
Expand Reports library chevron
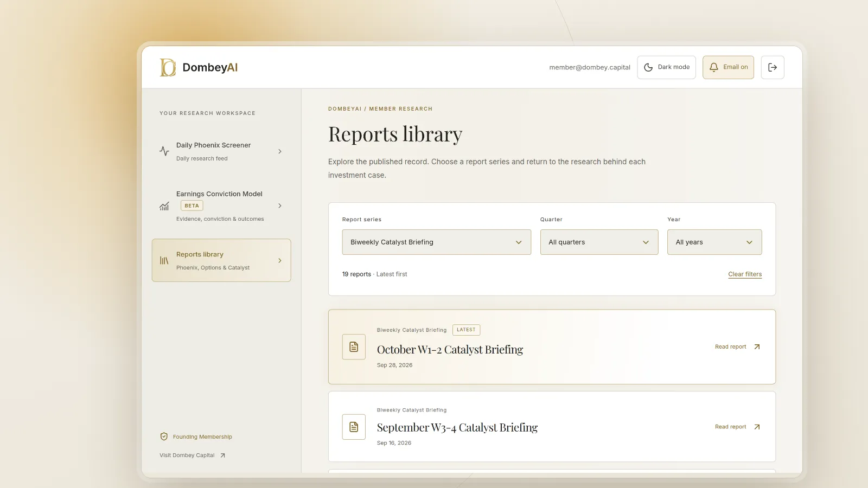click(280, 261)
